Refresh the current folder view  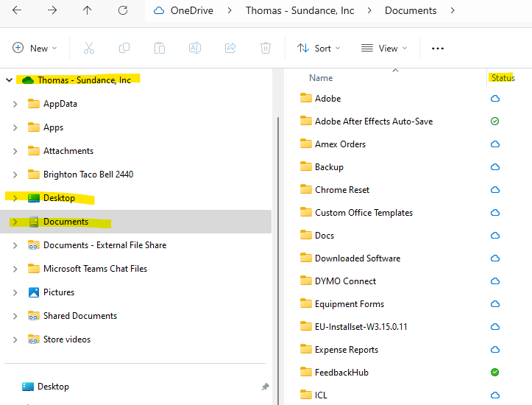tap(123, 10)
